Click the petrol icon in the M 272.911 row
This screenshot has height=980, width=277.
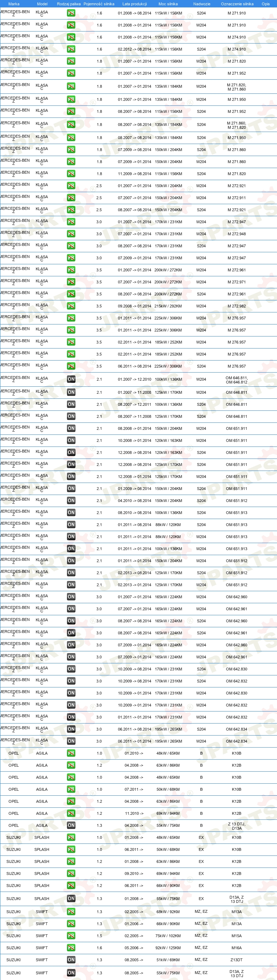[x=71, y=197]
